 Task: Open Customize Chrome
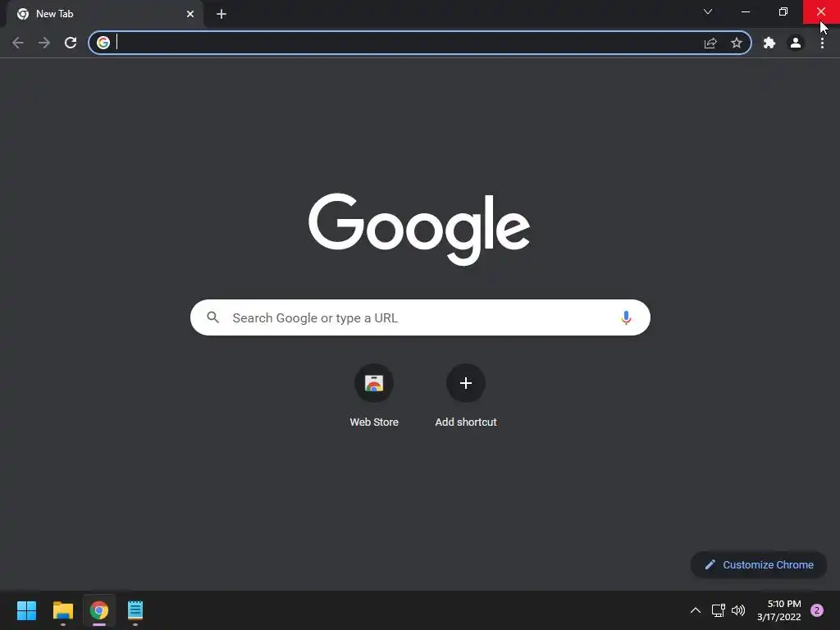click(759, 564)
